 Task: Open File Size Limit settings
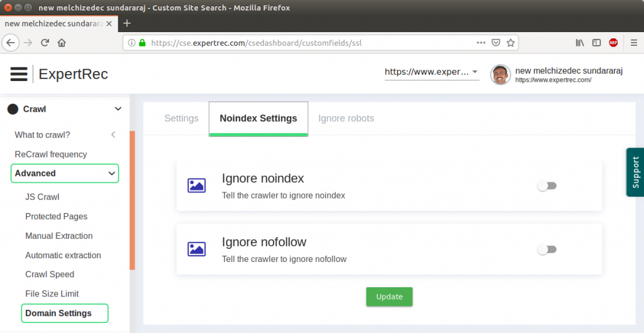coord(52,293)
